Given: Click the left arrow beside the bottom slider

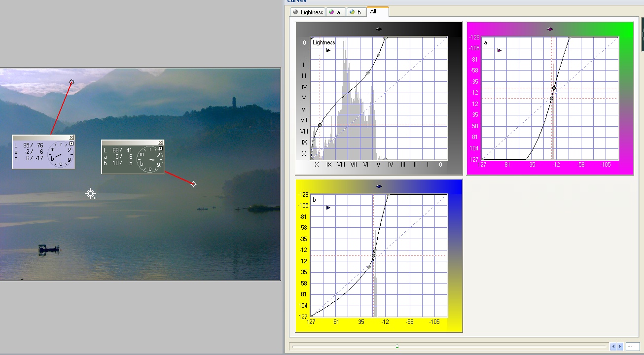Looking at the screenshot, I should [613, 347].
